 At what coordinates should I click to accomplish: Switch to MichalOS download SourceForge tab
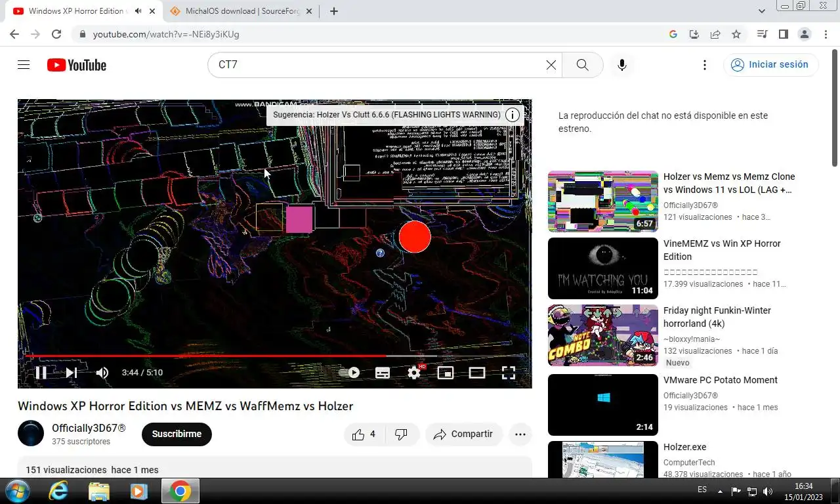pos(243,11)
